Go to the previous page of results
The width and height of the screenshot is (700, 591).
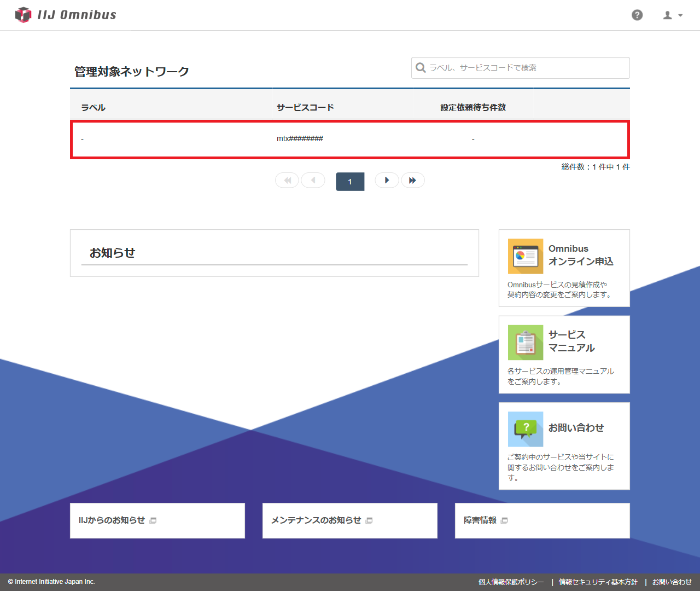tap(313, 181)
